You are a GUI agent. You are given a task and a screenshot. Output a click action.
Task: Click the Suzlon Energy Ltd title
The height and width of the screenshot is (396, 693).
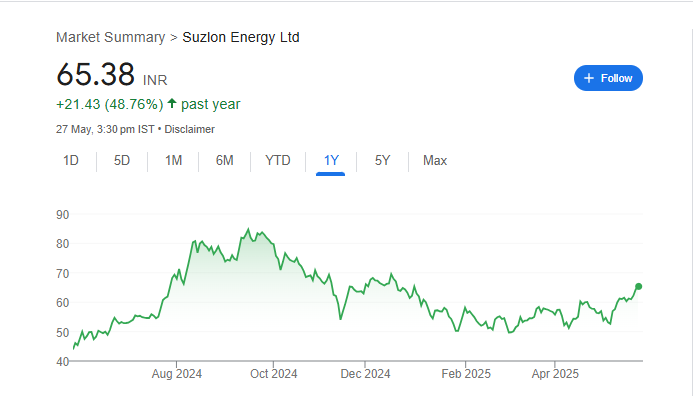pos(241,37)
